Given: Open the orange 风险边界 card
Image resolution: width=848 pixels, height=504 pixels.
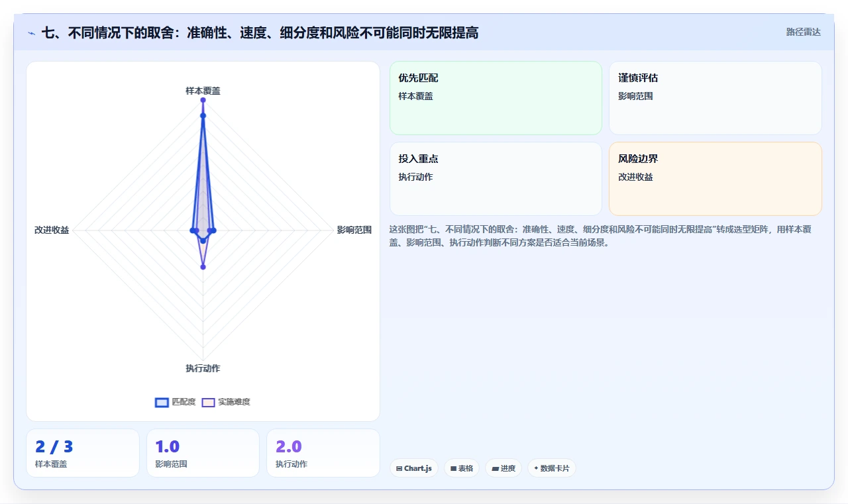Looking at the screenshot, I should pyautogui.click(x=715, y=179).
